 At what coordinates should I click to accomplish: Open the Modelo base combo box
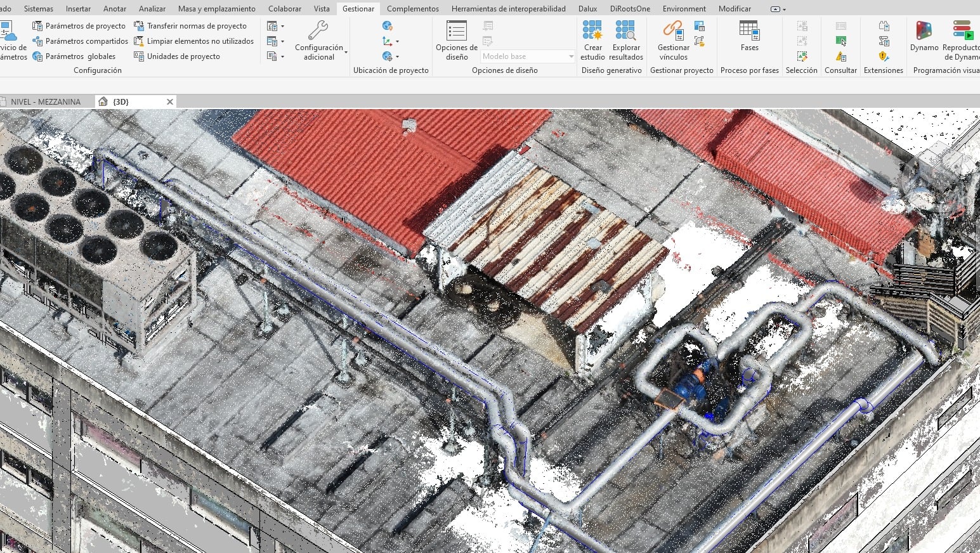528,56
